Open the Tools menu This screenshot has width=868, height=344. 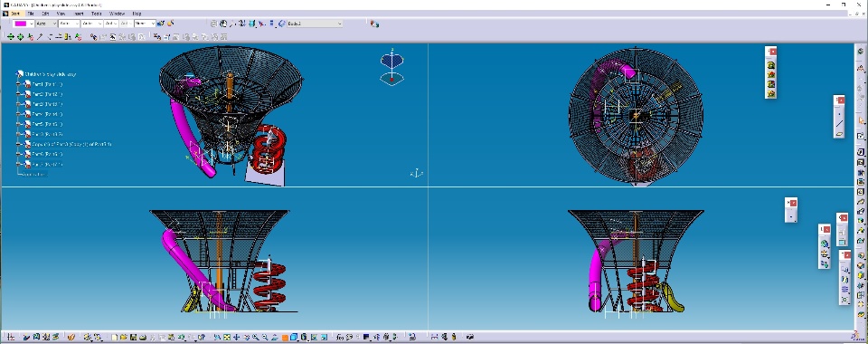click(97, 13)
